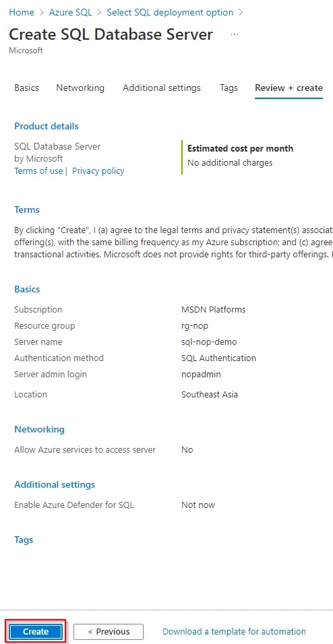Click the Product details heading
This screenshot has width=333, height=644.
[47, 126]
